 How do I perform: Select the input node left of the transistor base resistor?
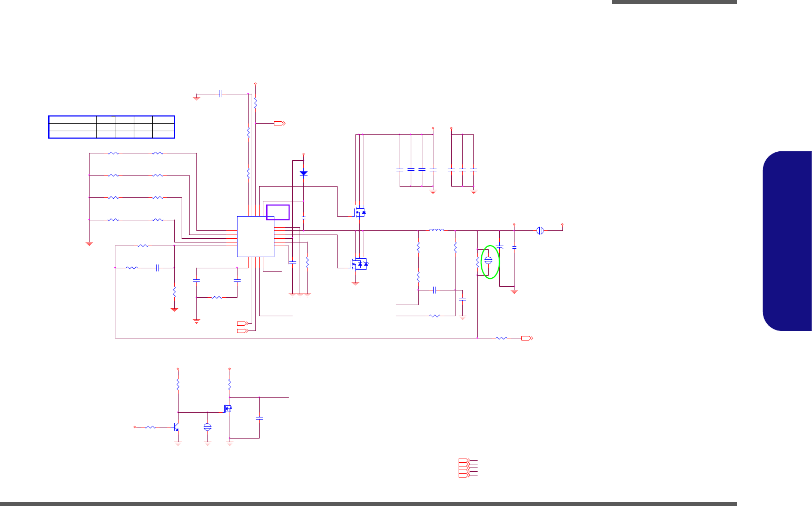[134, 427]
